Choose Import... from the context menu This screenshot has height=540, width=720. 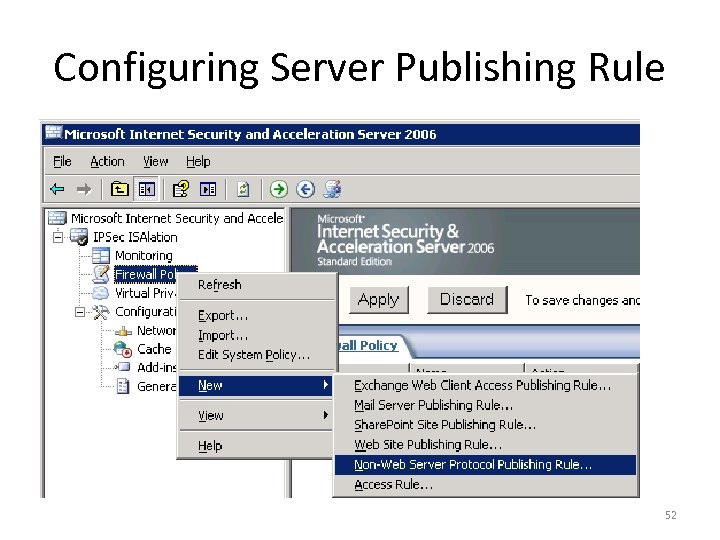256,335
